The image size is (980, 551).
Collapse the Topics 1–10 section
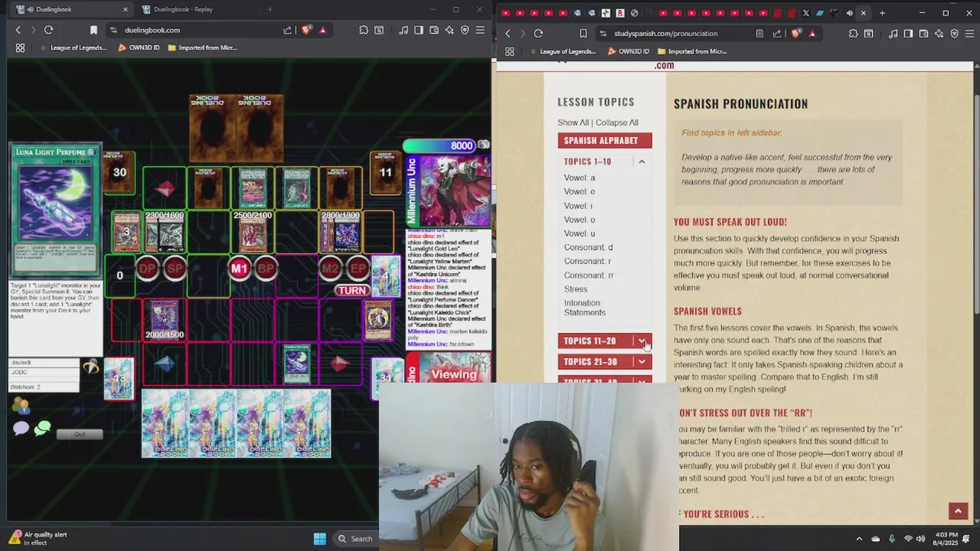click(642, 161)
